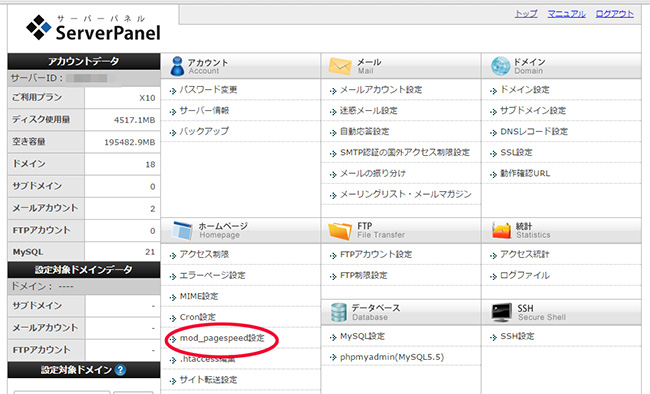Open メーリングリスト・メールマガジン
Screen dimensions: 650x394
(406, 194)
